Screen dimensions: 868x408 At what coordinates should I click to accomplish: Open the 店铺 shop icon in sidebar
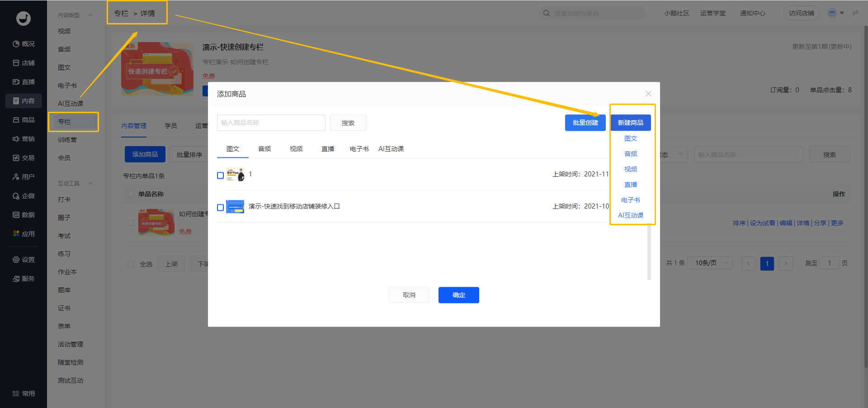(x=16, y=63)
